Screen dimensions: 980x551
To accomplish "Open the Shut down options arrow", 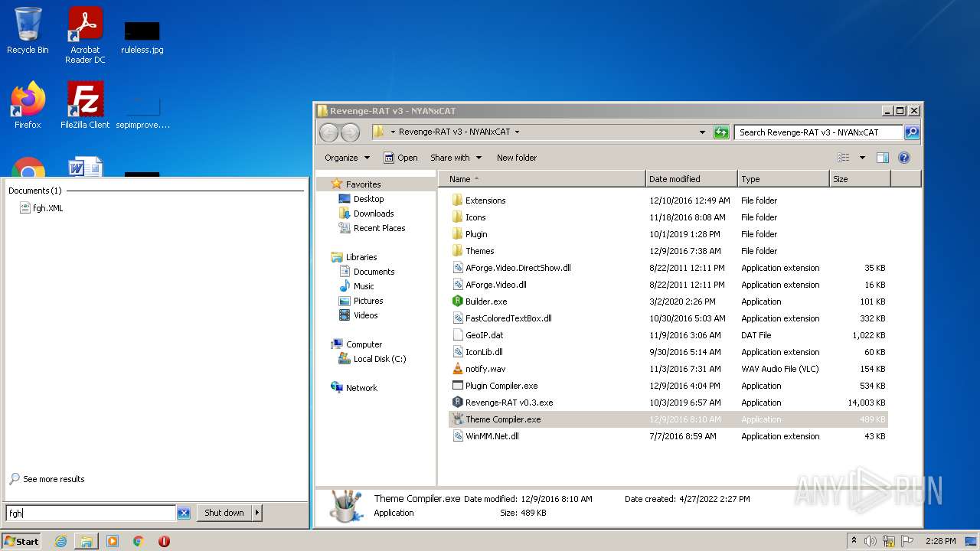I will pyautogui.click(x=256, y=513).
